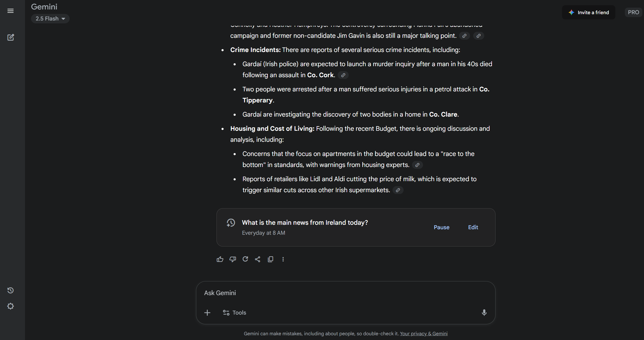Open the more options three-dot menu
The image size is (644, 340).
(283, 259)
